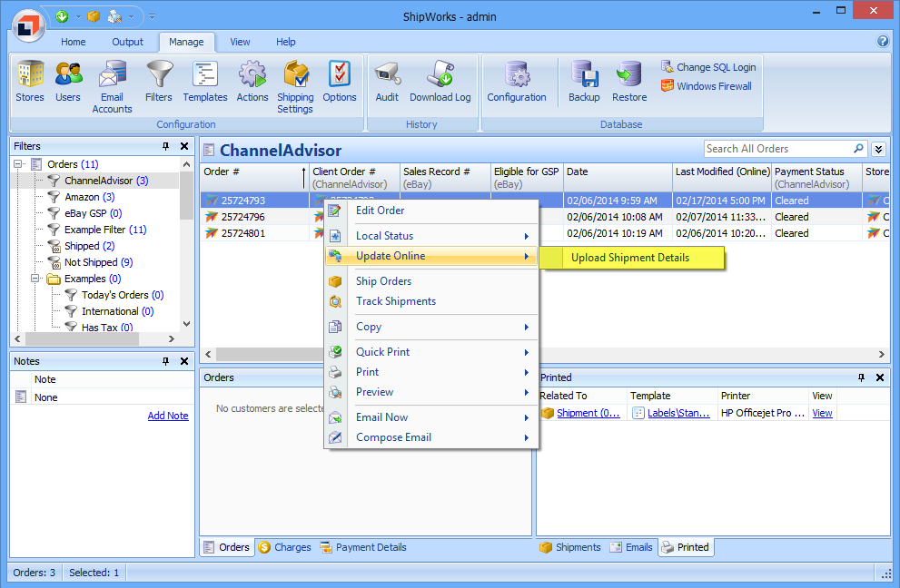
Task: Choose Edit Order from context menu
Action: coord(431,211)
